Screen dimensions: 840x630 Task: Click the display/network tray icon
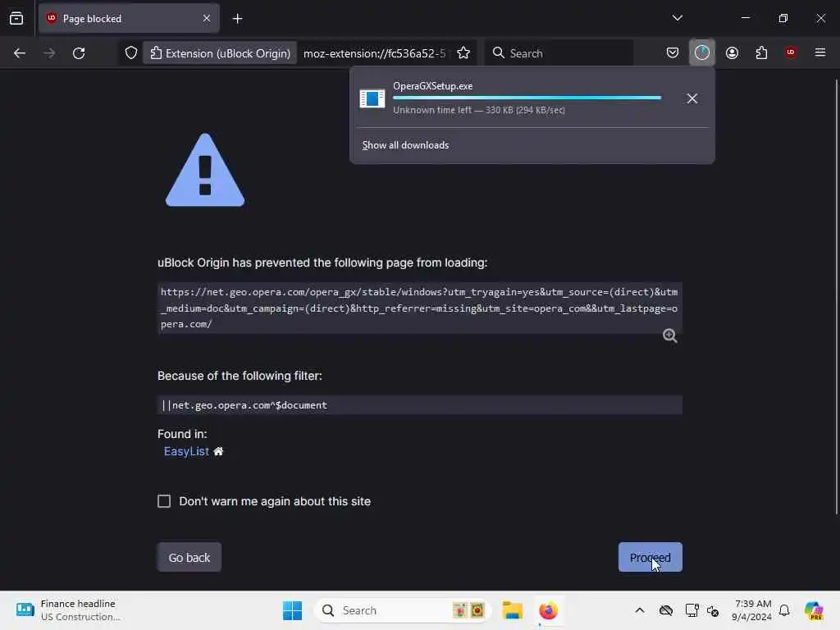pyautogui.click(x=692, y=610)
